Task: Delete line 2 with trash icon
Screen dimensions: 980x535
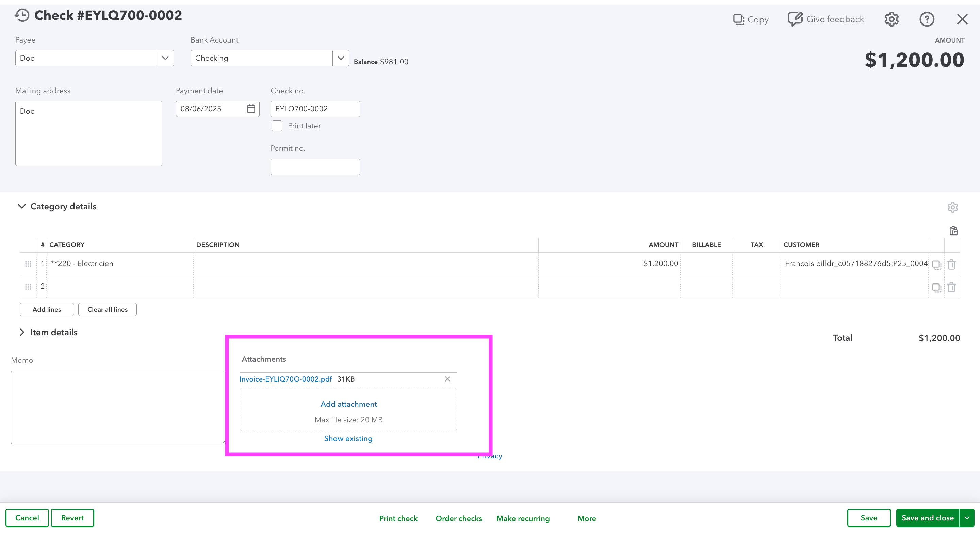Action: click(951, 287)
